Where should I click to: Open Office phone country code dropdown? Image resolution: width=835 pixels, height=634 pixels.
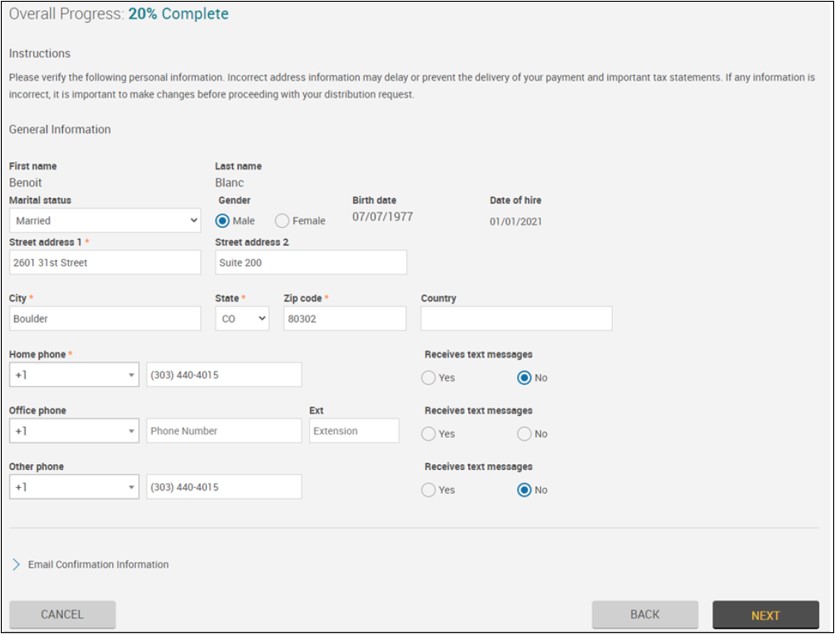click(74, 431)
